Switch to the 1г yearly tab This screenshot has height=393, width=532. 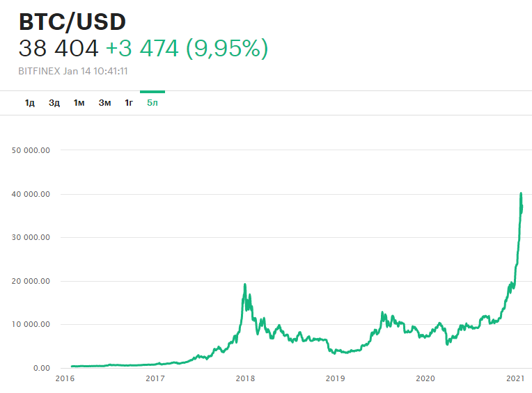click(x=129, y=103)
